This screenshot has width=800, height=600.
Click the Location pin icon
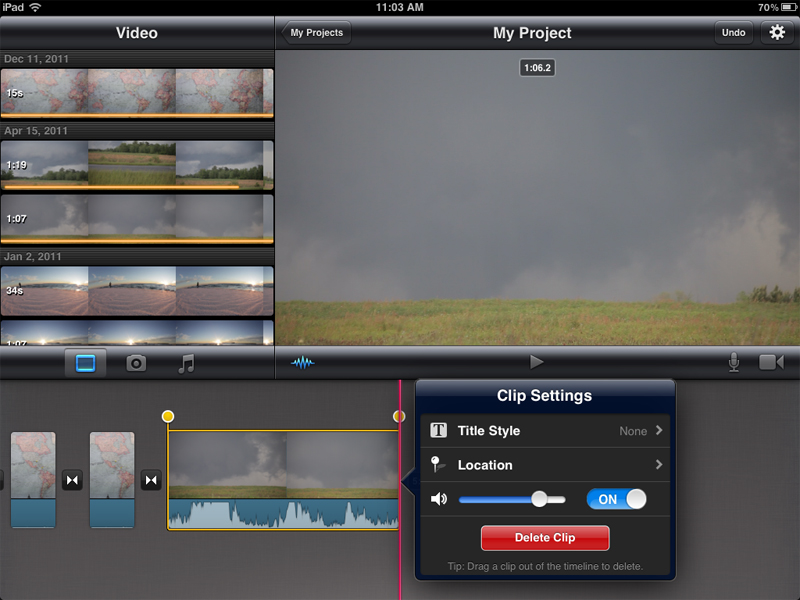tap(437, 465)
